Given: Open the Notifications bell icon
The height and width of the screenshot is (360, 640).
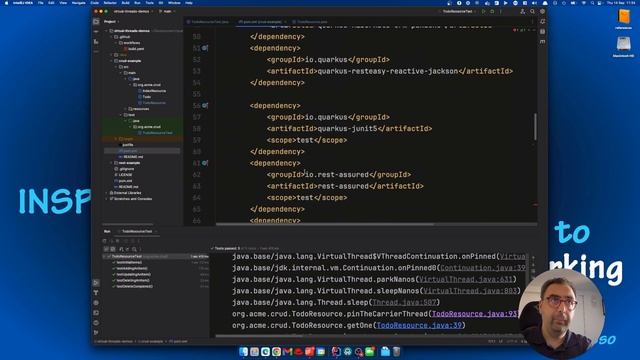Looking at the screenshot, I should click(x=542, y=22).
